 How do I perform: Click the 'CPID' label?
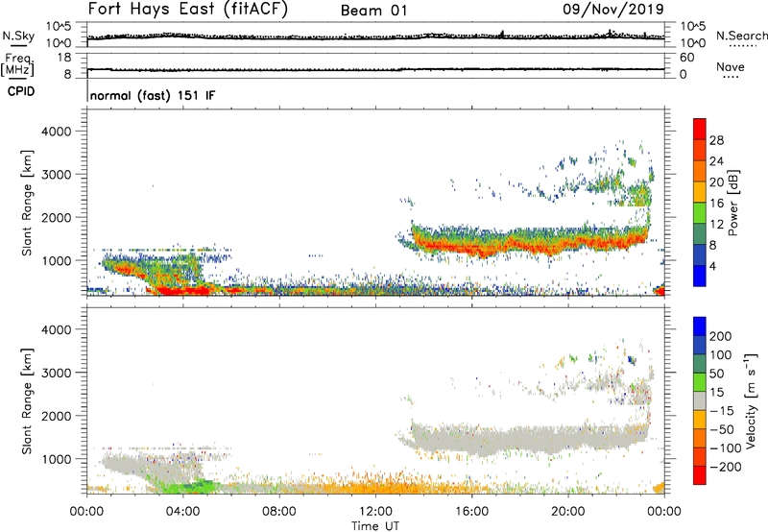point(21,91)
